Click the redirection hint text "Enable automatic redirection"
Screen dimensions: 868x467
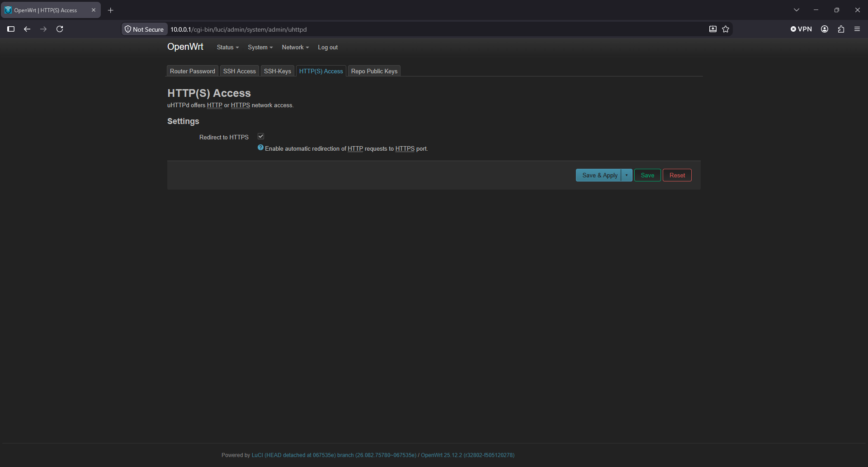[x=302, y=148]
